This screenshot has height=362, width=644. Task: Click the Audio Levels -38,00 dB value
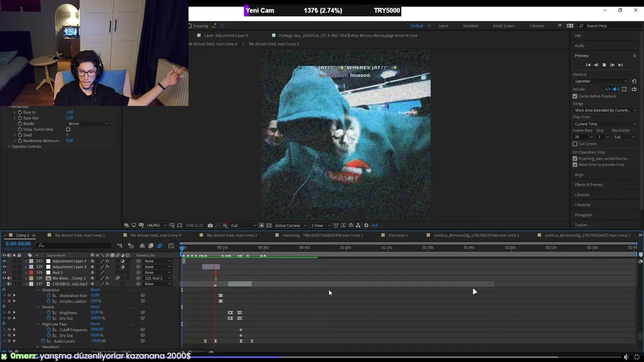pyautogui.click(x=98, y=341)
